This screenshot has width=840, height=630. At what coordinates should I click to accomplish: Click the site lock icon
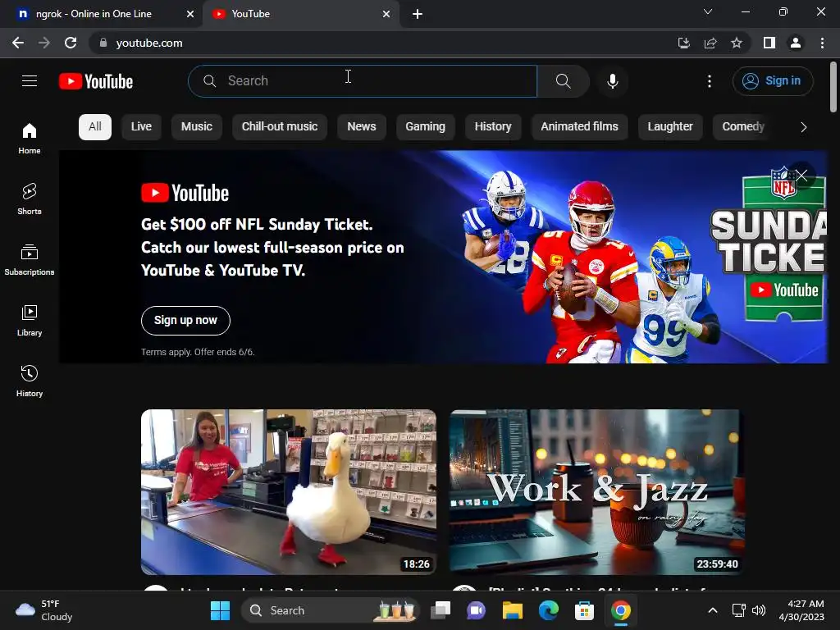103,43
